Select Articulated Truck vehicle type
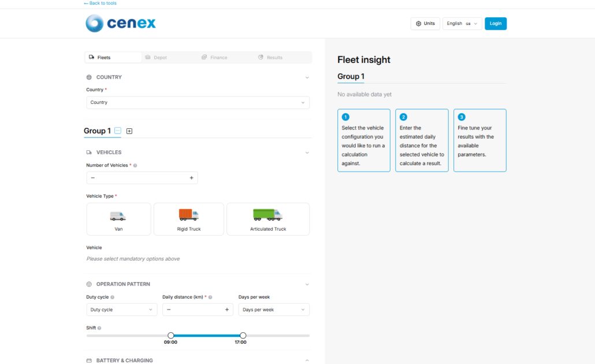The height and width of the screenshot is (364, 595). click(268, 219)
